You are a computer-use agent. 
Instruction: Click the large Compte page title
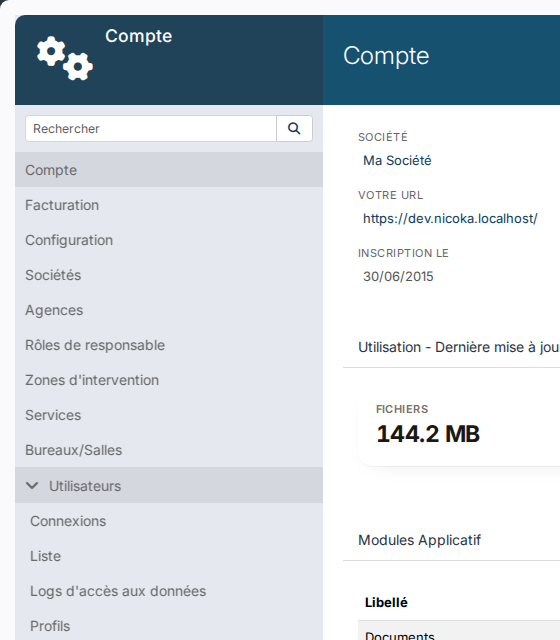point(386,56)
